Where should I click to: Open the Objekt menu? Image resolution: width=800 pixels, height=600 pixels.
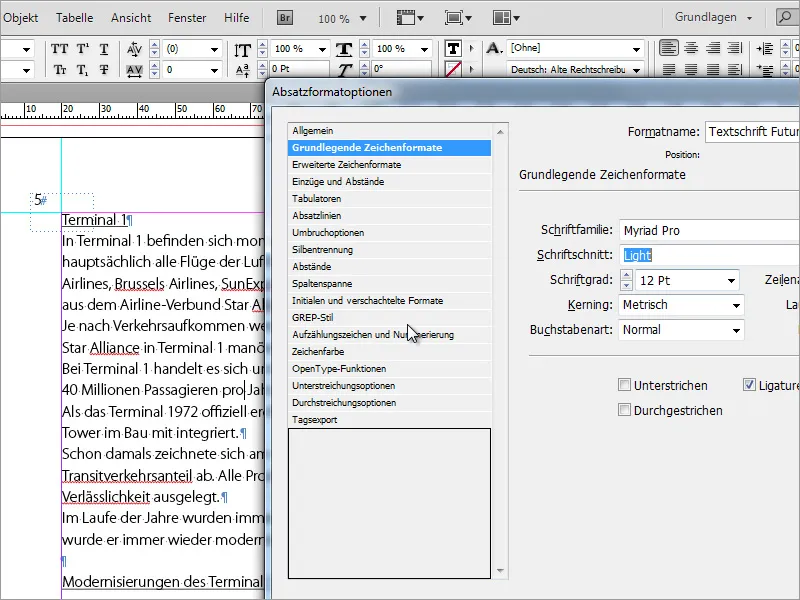click(20, 18)
